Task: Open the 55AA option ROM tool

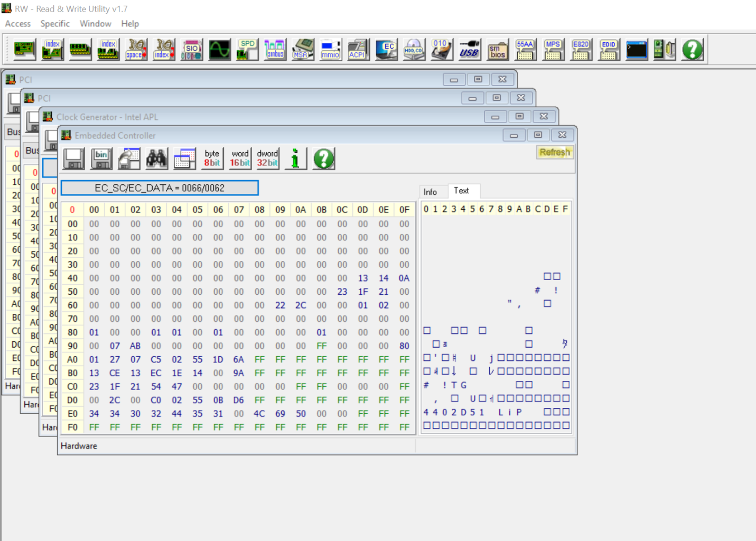Action: click(x=525, y=50)
